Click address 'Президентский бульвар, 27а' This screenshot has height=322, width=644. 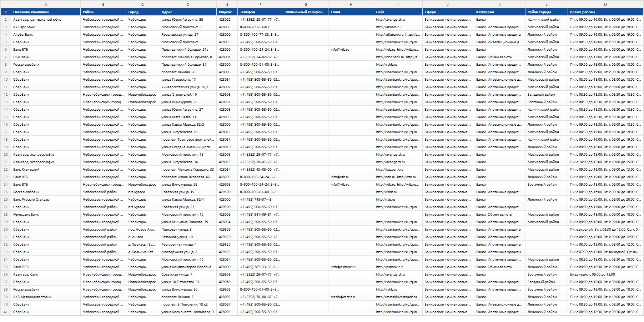(188, 50)
